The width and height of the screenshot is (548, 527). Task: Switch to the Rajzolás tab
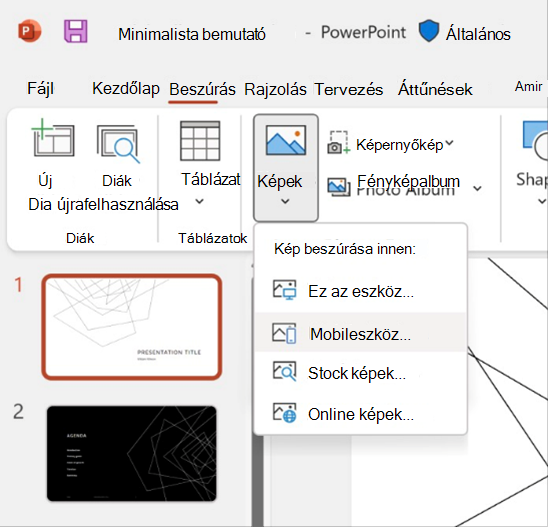click(x=275, y=89)
